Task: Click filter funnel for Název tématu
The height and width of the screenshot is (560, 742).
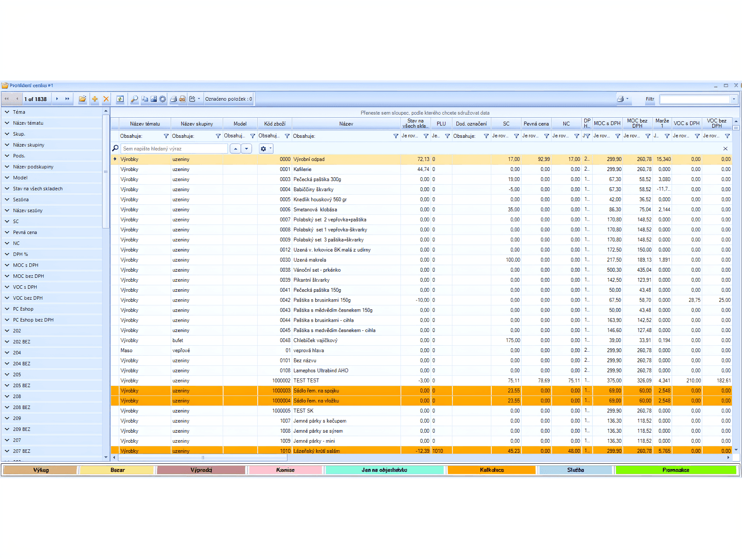Action: pos(166,136)
